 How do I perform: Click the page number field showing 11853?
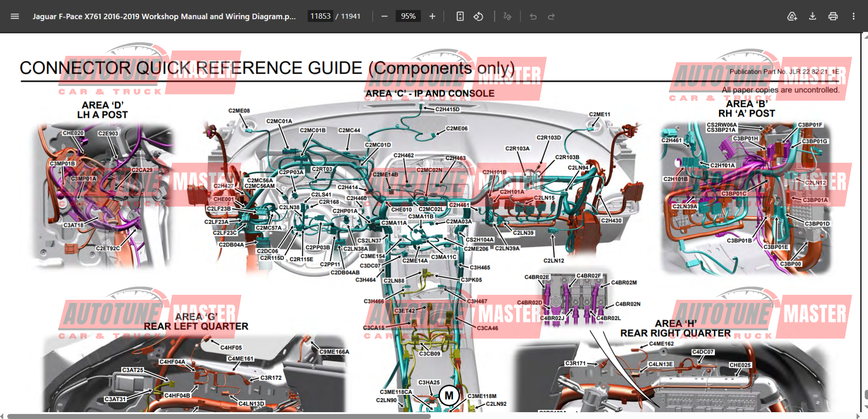point(320,16)
